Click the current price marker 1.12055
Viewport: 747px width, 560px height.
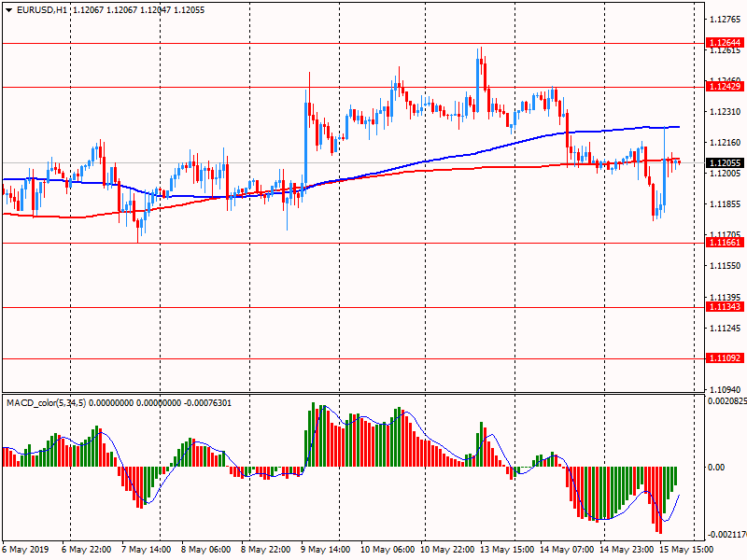tap(725, 163)
